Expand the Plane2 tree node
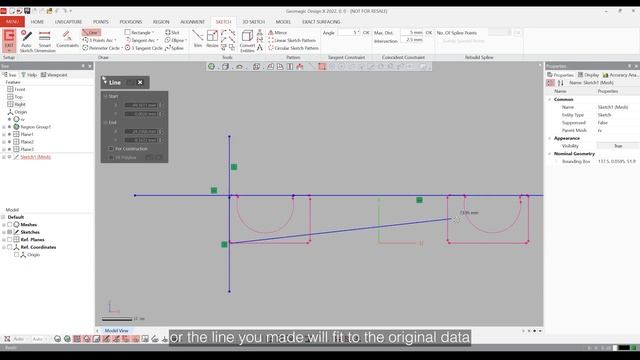 pyautogui.click(x=4, y=142)
